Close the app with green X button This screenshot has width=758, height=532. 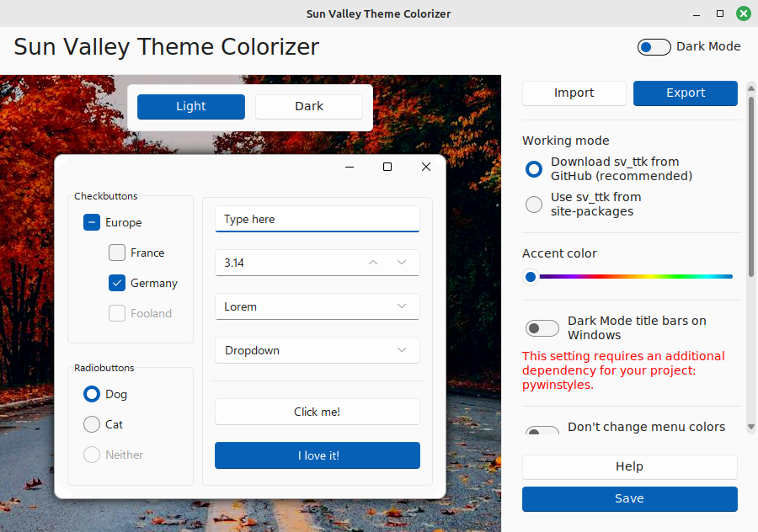pos(744,13)
